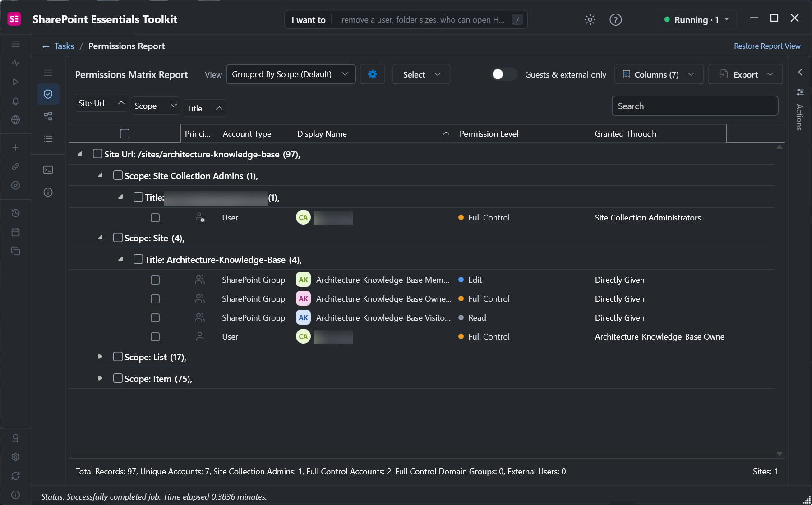812x505 pixels.
Task: Click the refresh sync icon in left rail
Action: [x=15, y=476]
